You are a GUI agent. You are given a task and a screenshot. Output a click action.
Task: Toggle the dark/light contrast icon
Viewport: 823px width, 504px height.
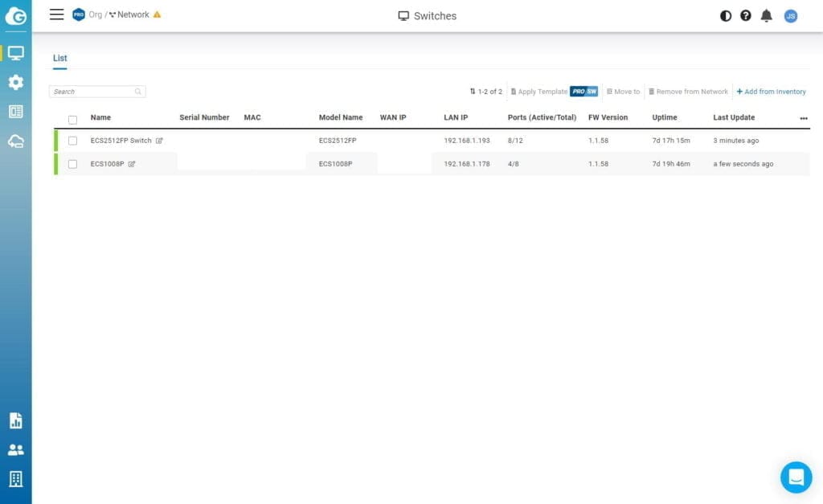726,15
